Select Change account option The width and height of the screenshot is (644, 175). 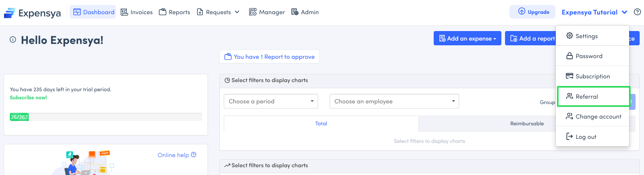pyautogui.click(x=598, y=117)
